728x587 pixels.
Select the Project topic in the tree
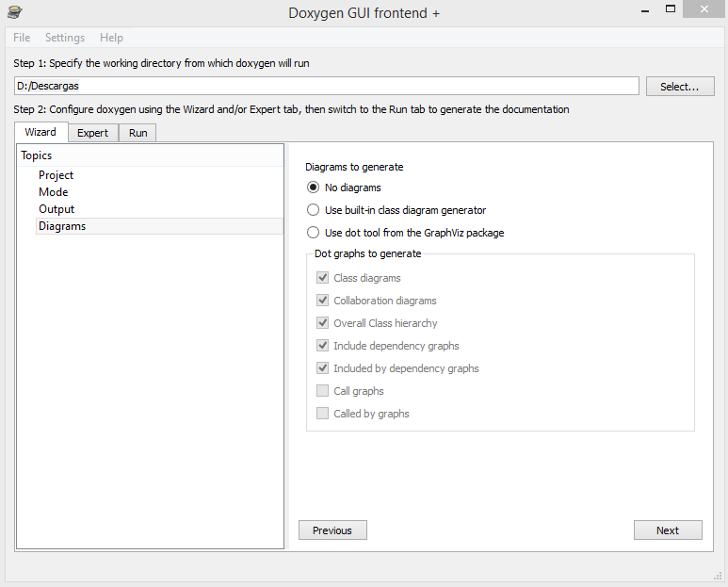tap(57, 175)
